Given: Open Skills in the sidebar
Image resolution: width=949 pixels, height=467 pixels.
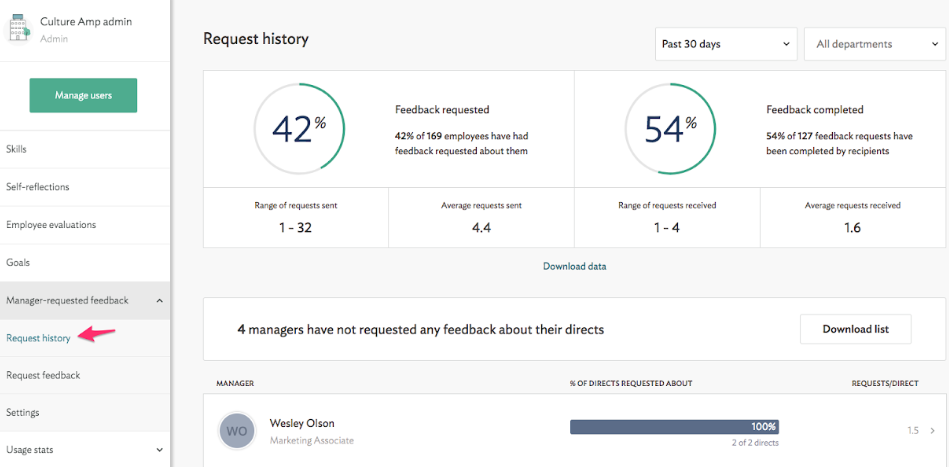Looking at the screenshot, I should tap(17, 149).
